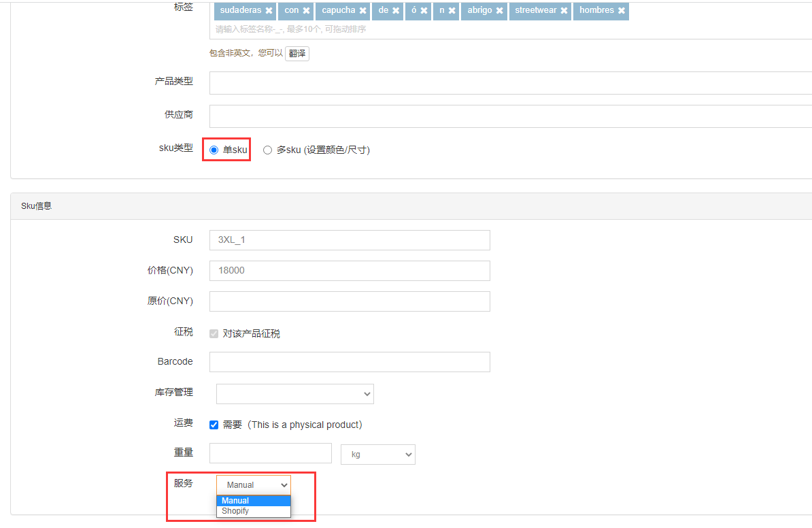Delete the 'abrigo' tag with its x
This screenshot has height=528, width=812.
499,11
